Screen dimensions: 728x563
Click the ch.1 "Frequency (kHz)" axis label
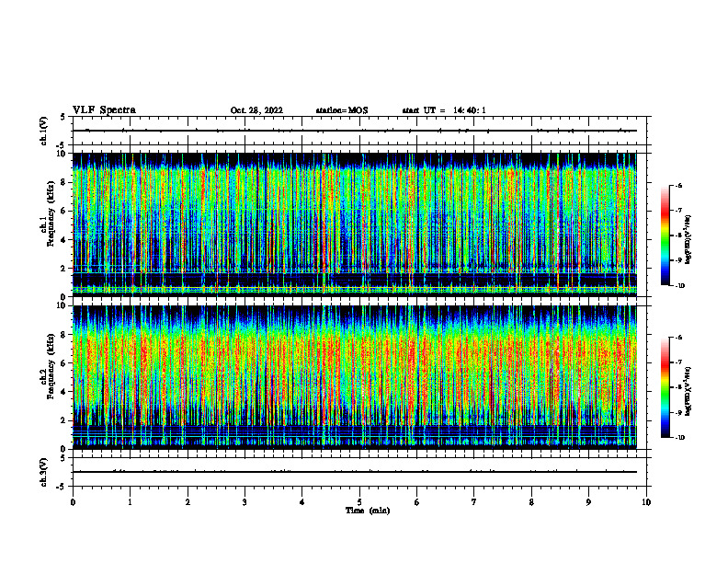coord(51,213)
